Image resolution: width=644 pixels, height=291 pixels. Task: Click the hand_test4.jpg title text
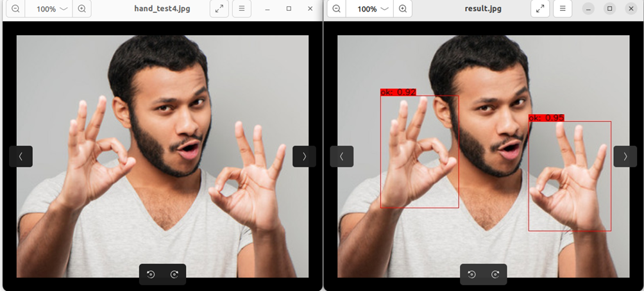pyautogui.click(x=162, y=8)
